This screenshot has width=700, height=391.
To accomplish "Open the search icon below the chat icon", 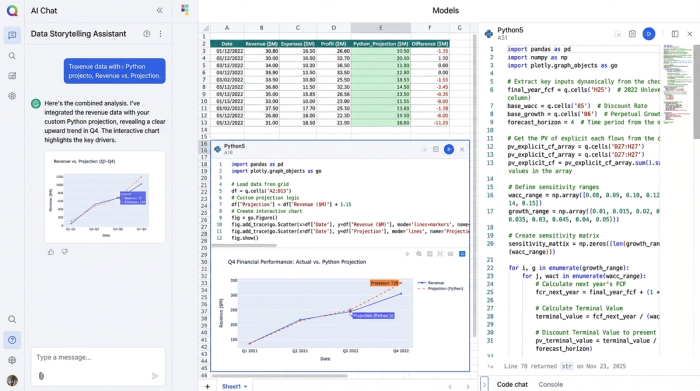I will [12, 56].
